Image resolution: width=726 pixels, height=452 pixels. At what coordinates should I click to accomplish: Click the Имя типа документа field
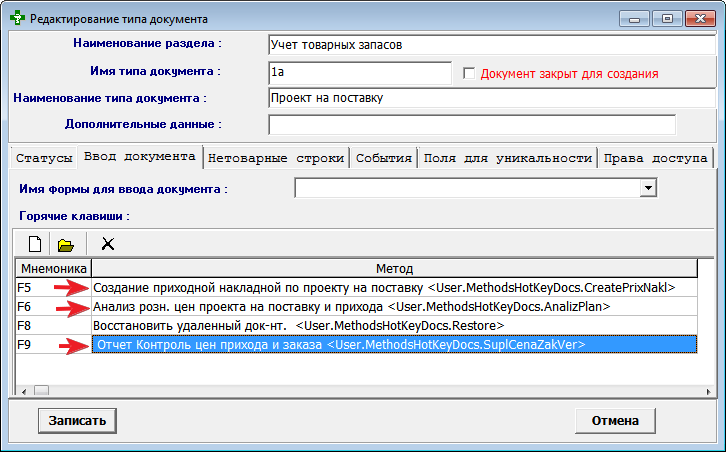[x=360, y=73]
